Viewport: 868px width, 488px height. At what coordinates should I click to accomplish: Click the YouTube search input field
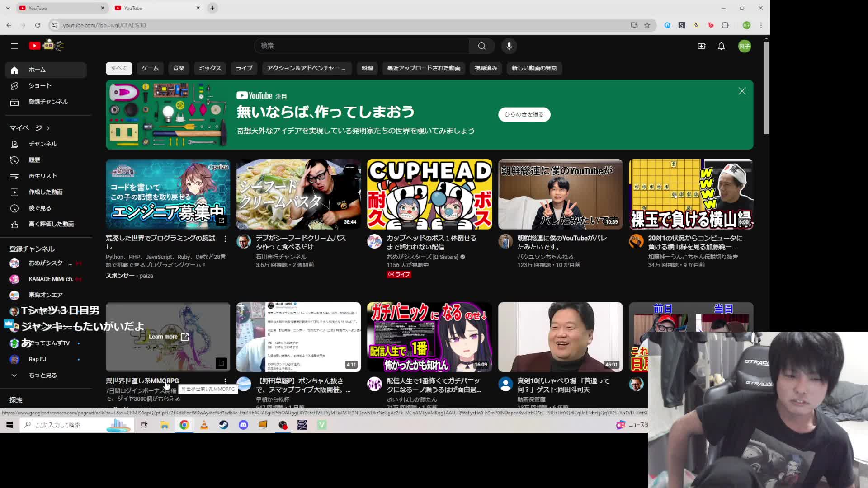tap(362, 46)
